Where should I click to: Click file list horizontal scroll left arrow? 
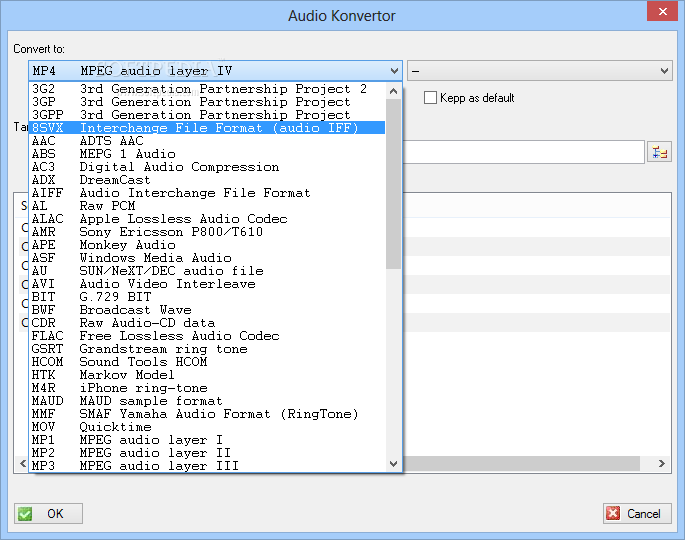(x=23, y=464)
